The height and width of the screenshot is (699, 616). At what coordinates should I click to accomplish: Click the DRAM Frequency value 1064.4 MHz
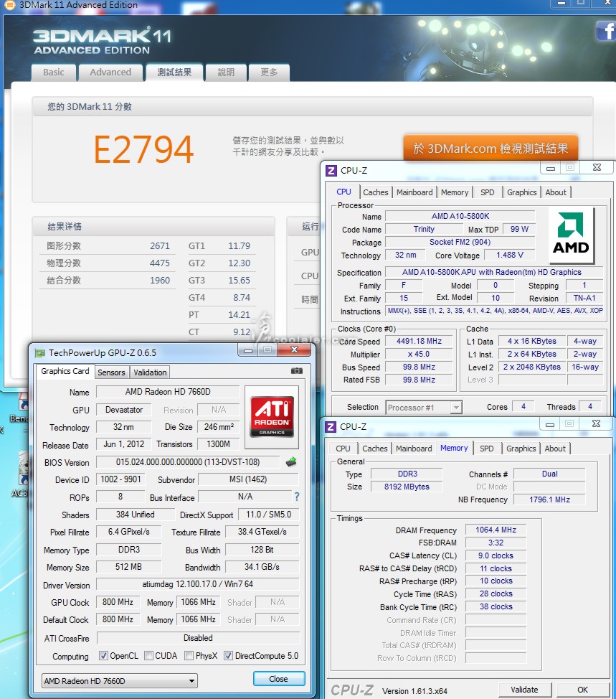pyautogui.click(x=496, y=530)
